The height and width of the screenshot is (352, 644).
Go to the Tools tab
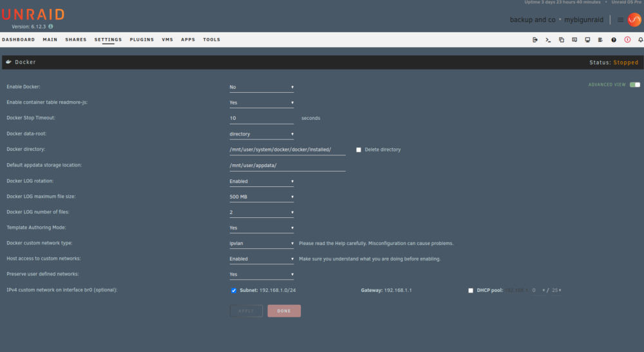(211, 40)
